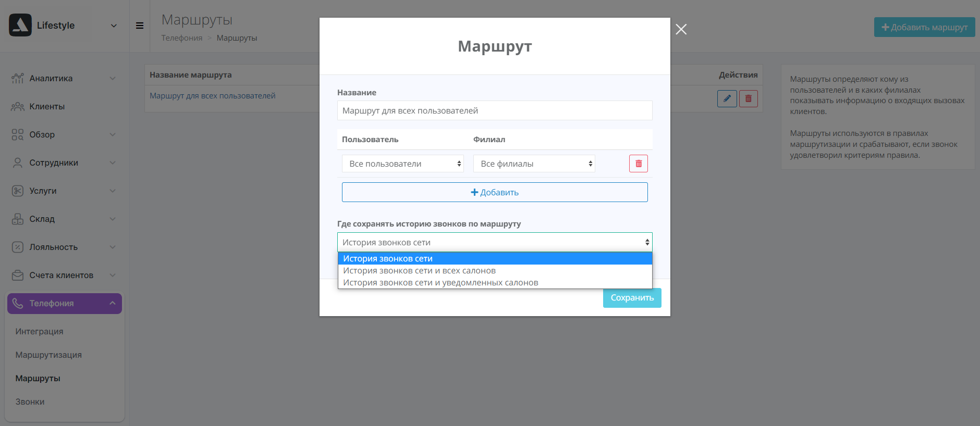
Task: Choose История звонков сети и уведомленных салонов
Action: tap(440, 283)
